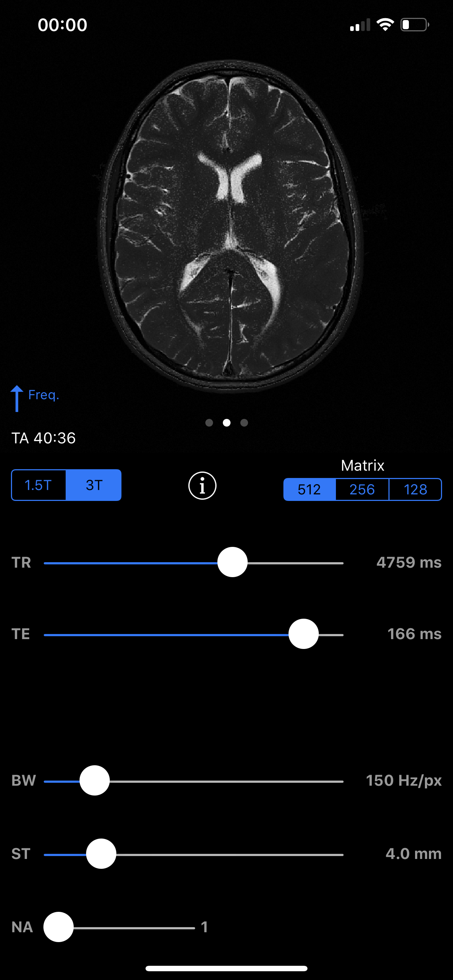This screenshot has height=980, width=453.
Task: Tap the home indicator bar
Action: point(226,968)
